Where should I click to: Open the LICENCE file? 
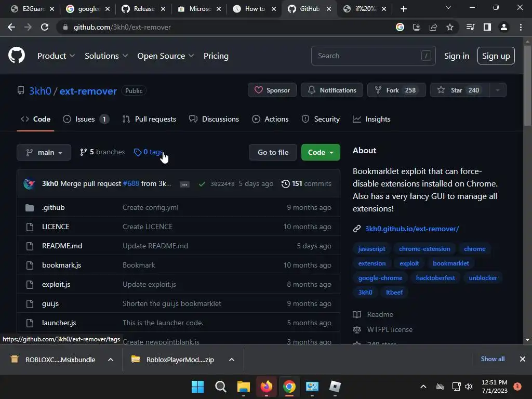click(x=56, y=227)
